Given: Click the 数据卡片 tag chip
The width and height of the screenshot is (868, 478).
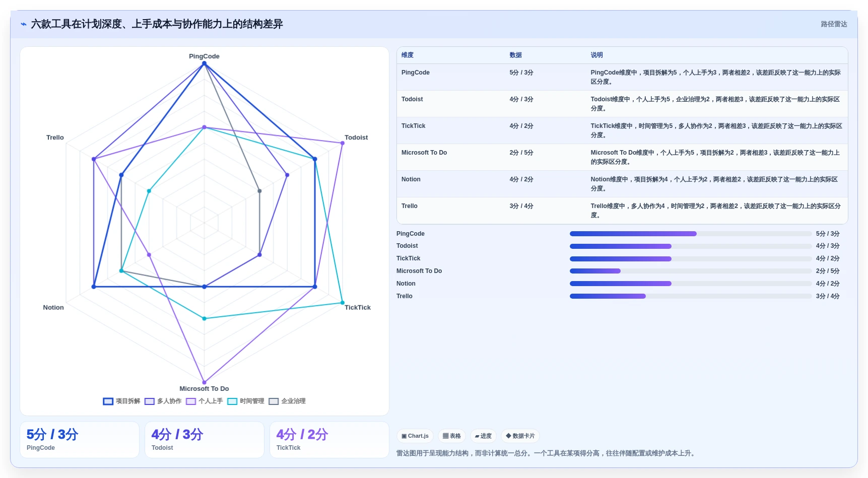Looking at the screenshot, I should tap(520, 436).
